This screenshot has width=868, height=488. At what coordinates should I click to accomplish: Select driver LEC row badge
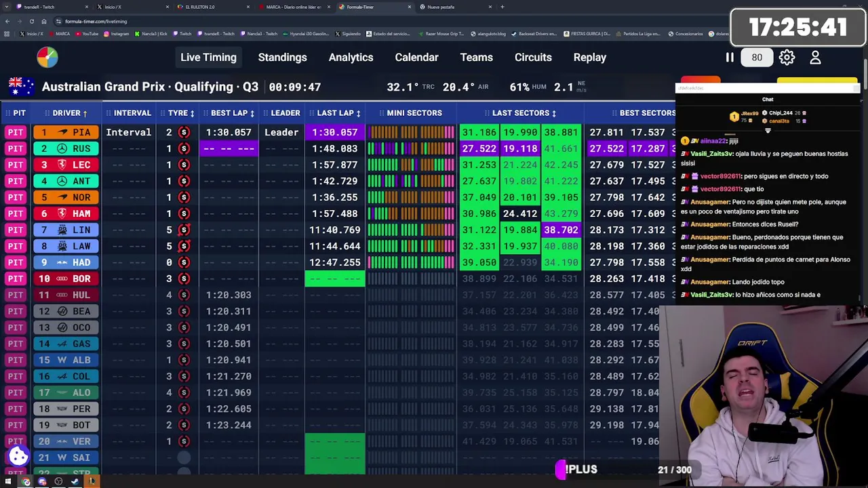66,165
